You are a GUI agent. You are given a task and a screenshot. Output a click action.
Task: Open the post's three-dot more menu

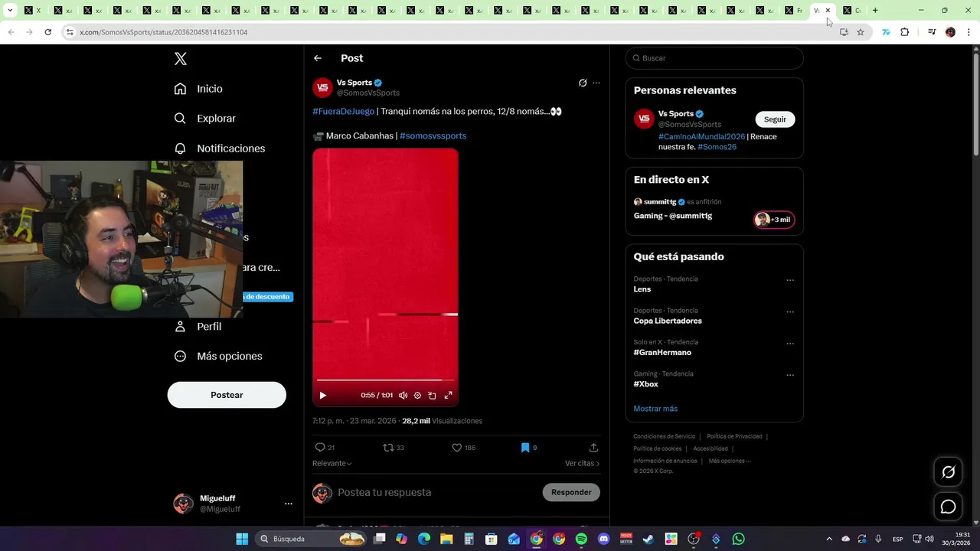coord(596,83)
